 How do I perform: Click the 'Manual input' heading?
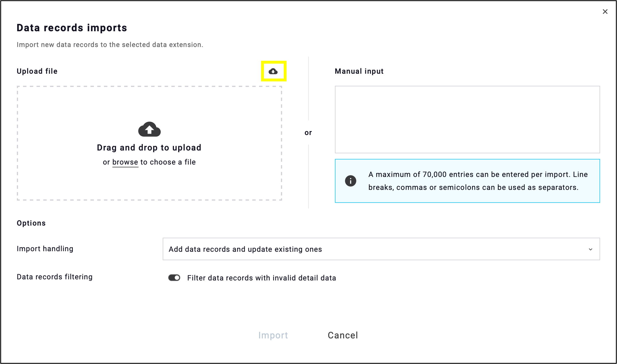(359, 71)
